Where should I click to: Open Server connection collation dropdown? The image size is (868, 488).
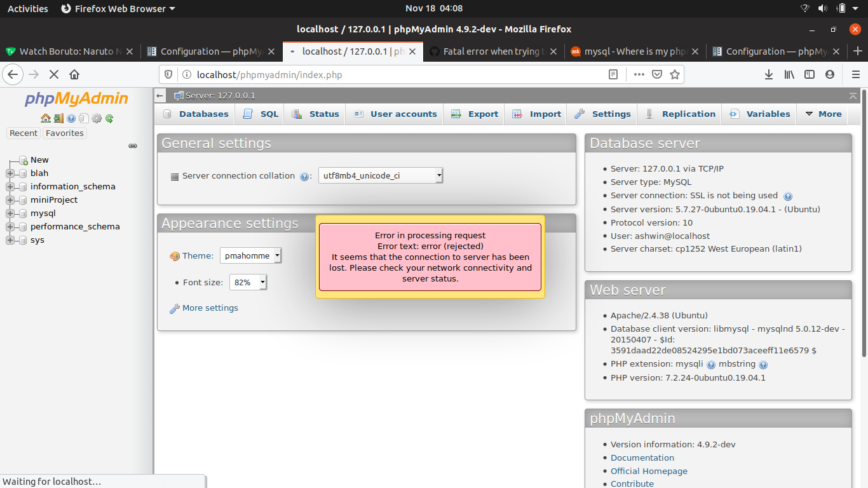pyautogui.click(x=380, y=176)
